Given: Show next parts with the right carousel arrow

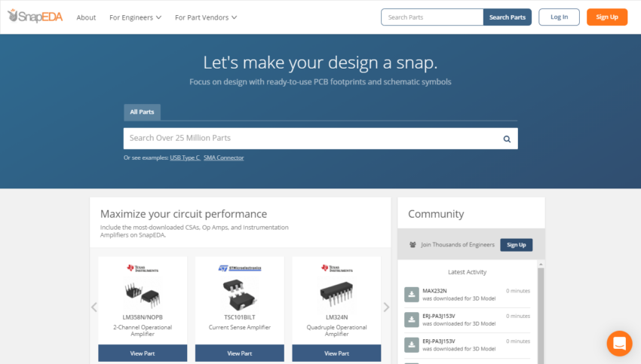Looking at the screenshot, I should tap(386, 307).
